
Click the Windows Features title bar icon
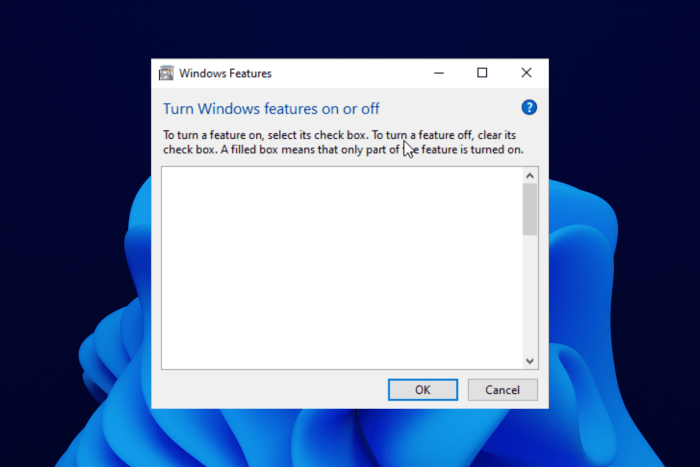coord(167,73)
